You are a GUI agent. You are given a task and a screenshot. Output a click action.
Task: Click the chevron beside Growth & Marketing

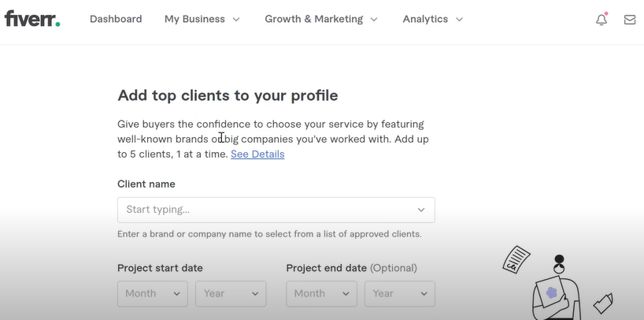(374, 20)
